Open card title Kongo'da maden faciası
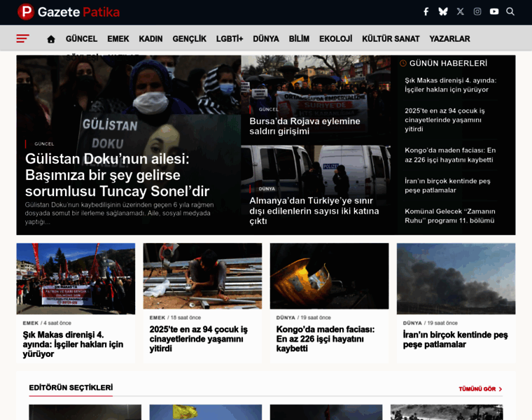The height and width of the screenshot is (420, 532). tap(325, 339)
